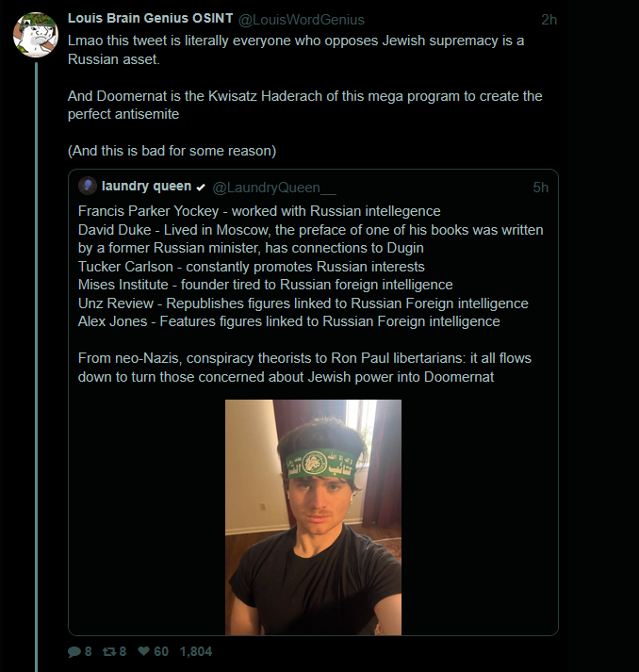Click the 5h timestamp on quoted tweet
The height and width of the screenshot is (672, 639).
[x=541, y=188]
